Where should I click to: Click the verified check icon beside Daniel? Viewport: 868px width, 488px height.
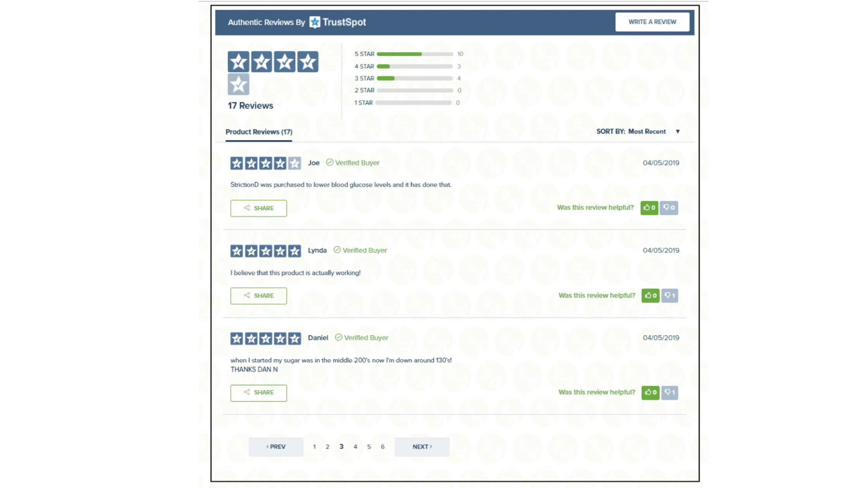(x=338, y=337)
